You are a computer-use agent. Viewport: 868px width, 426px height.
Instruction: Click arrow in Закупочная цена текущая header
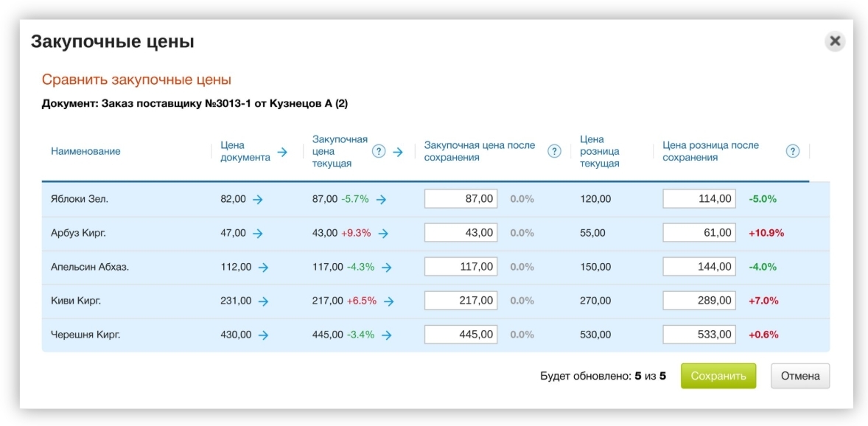tap(397, 152)
